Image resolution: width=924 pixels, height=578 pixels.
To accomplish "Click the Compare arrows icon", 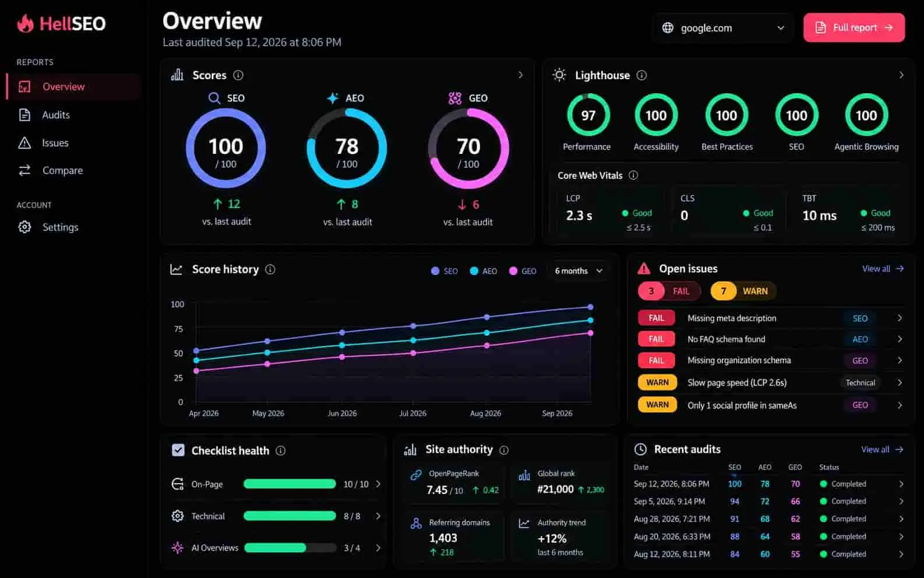I will [x=24, y=170].
